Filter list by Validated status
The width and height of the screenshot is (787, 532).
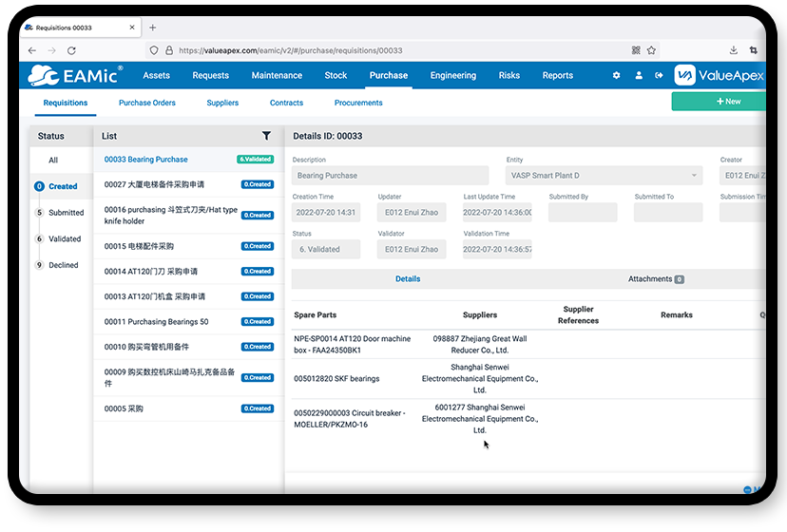tap(65, 239)
